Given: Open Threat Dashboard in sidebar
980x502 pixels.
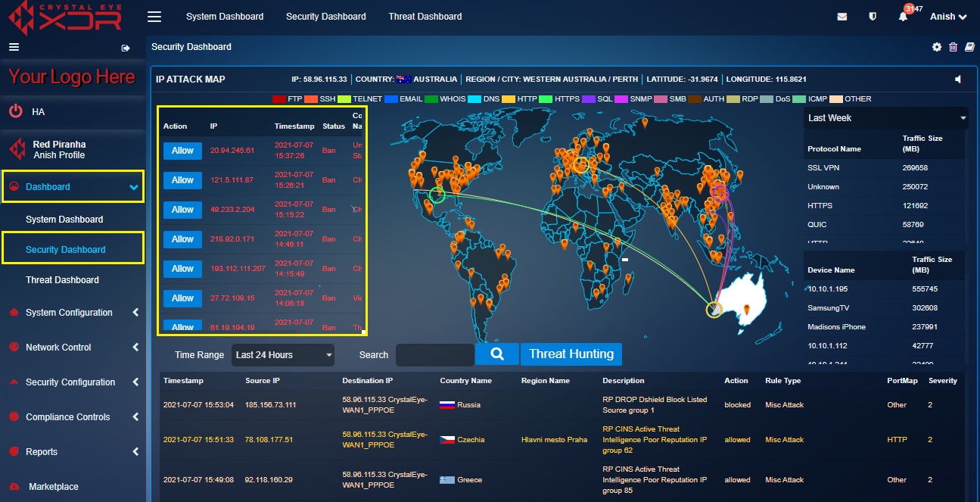Looking at the screenshot, I should pos(62,280).
